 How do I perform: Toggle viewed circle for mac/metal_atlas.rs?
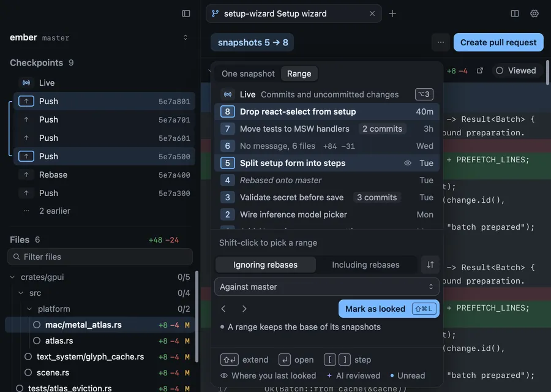pos(37,325)
